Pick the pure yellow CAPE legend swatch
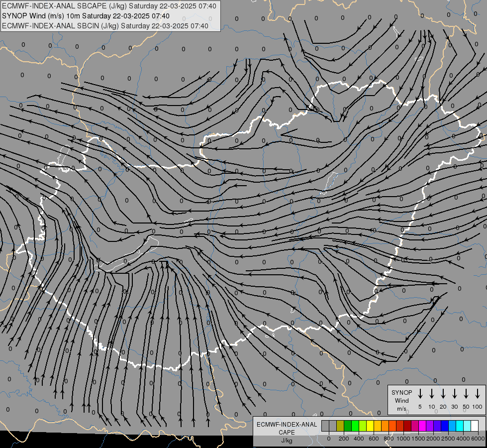Image resolution: width=487 pixels, height=448 pixels. (x=370, y=426)
